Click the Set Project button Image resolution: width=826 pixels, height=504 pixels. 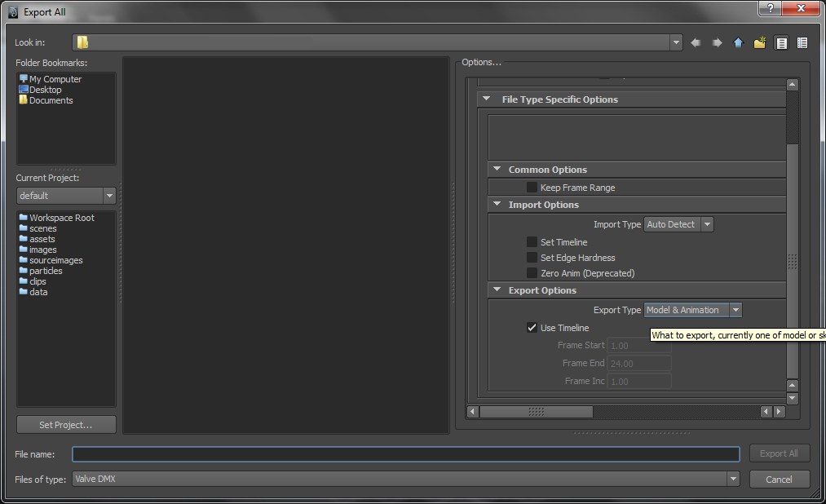[66, 424]
